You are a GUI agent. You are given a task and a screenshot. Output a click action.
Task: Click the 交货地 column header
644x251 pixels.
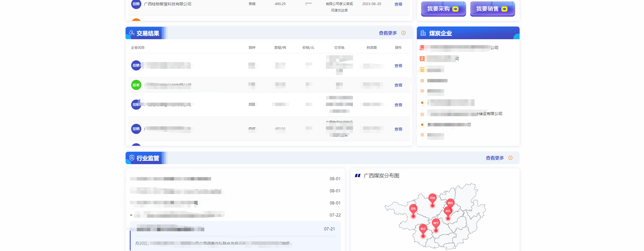(x=339, y=48)
